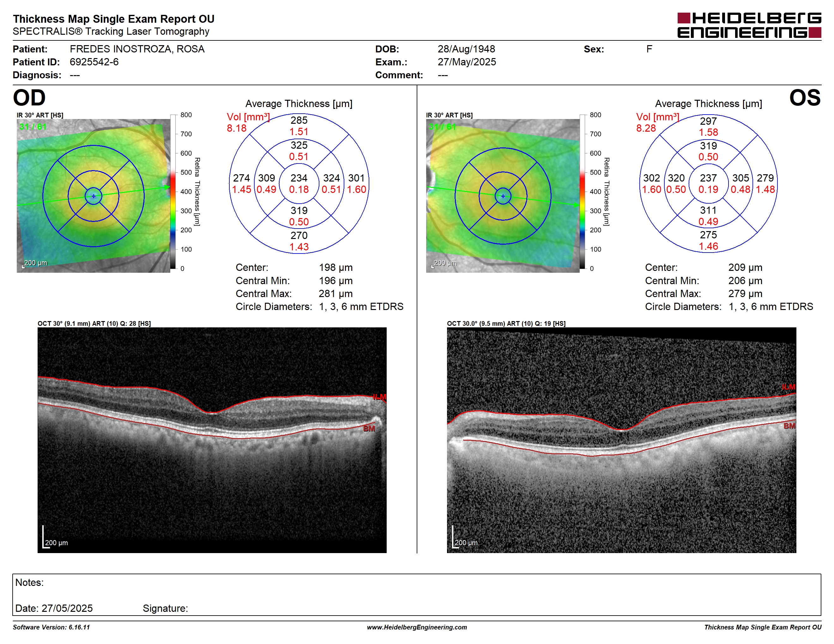
Task: Click the Date: 27/05/2025 entry
Action: 54,609
